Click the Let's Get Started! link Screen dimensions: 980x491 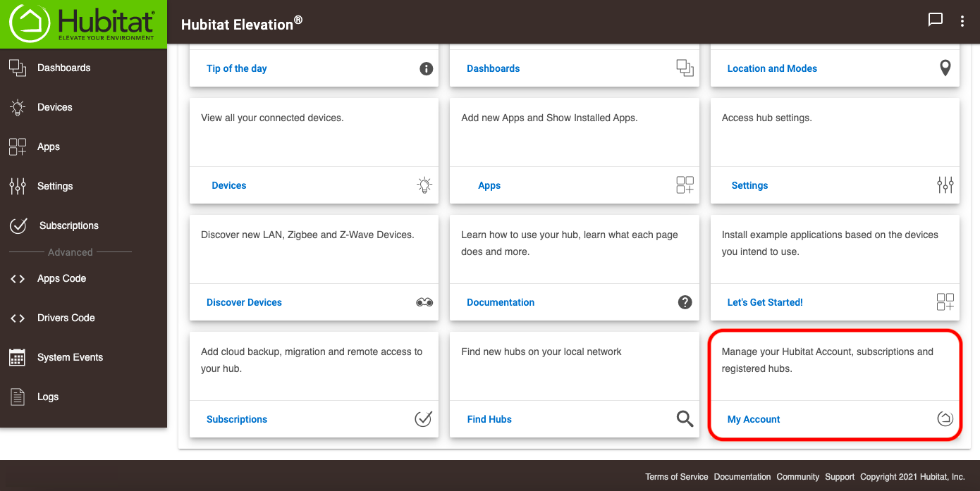click(765, 302)
